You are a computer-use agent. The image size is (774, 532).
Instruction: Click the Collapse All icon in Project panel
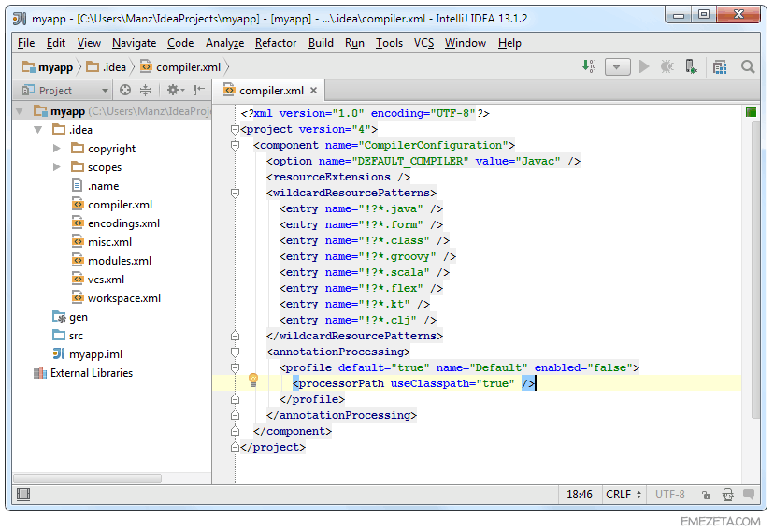point(145,91)
